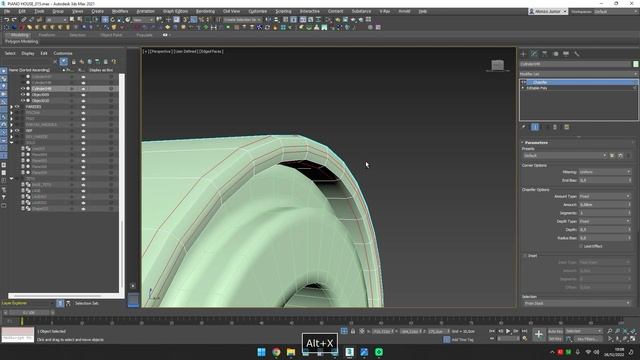The height and width of the screenshot is (360, 640).
Task: Open the Create tab of command panel
Action: [524, 54]
